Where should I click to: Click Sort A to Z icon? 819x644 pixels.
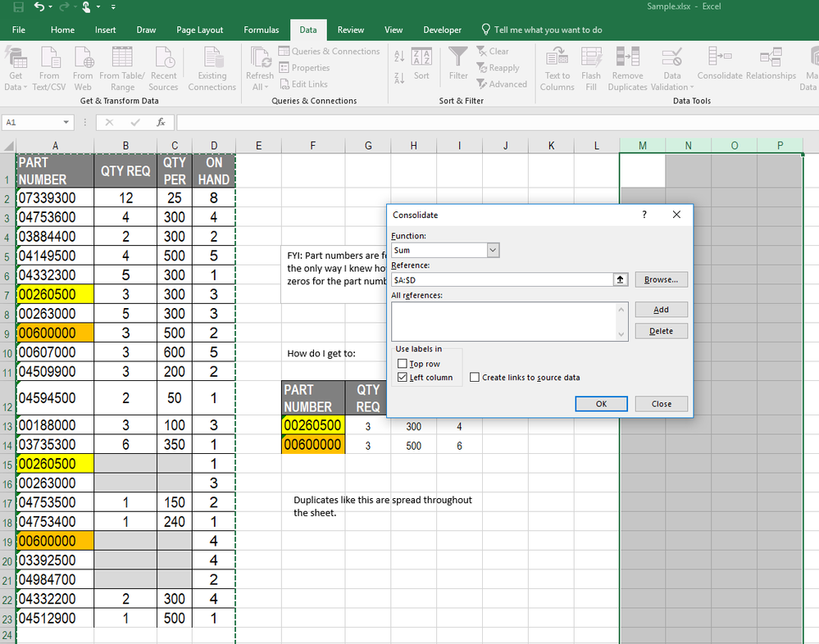399,56
